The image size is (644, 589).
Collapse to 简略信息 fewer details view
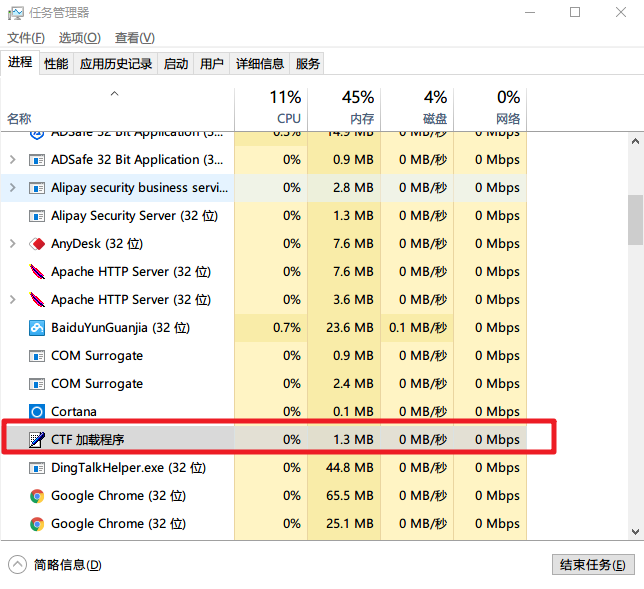pyautogui.click(x=56, y=565)
